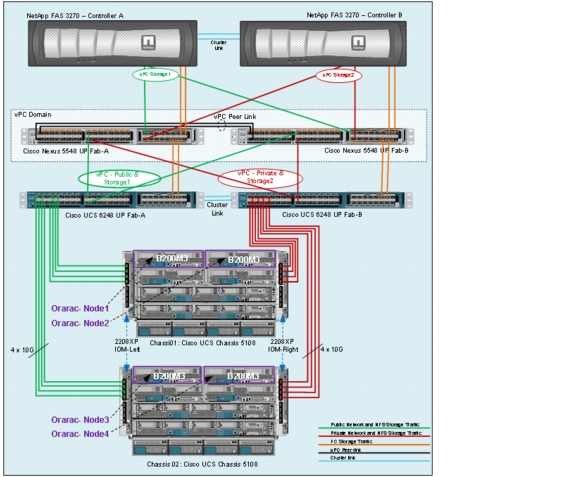Click the black vPC Peer-link legend line
The image size is (578, 477).
tap(374, 453)
